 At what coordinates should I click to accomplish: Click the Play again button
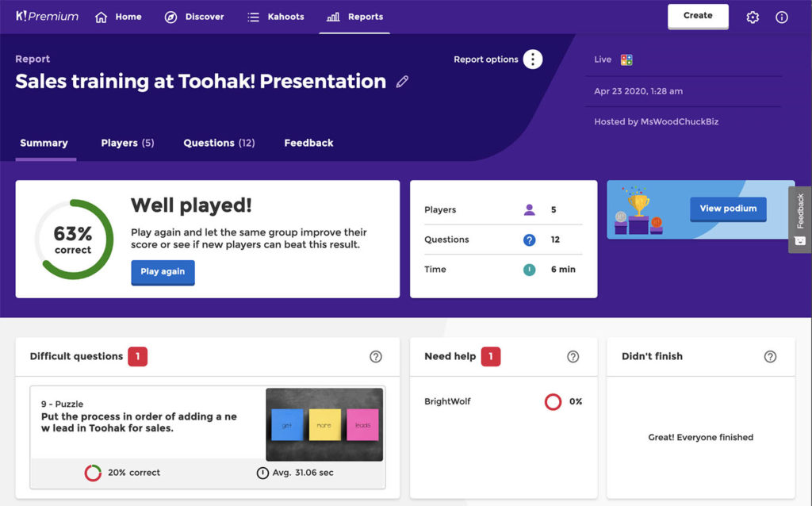pos(163,273)
